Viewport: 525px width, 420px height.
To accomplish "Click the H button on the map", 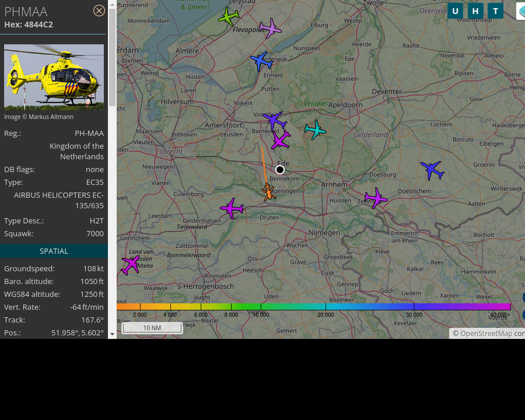I will (475, 11).
